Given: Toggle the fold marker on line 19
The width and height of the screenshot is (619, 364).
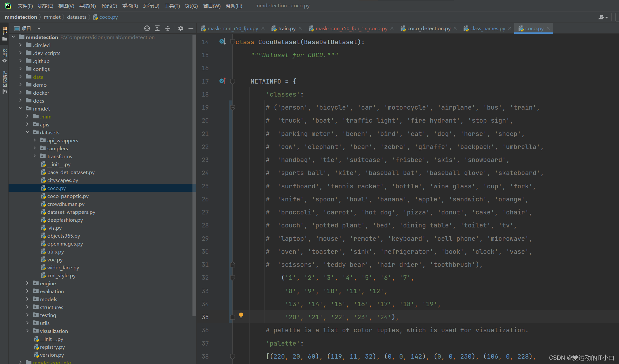Looking at the screenshot, I should [x=232, y=108].
